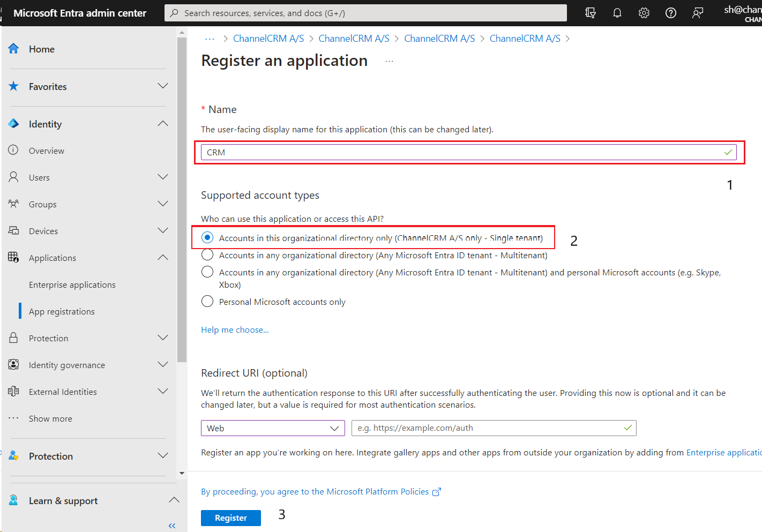Open Identity governance menu item

pos(67,365)
